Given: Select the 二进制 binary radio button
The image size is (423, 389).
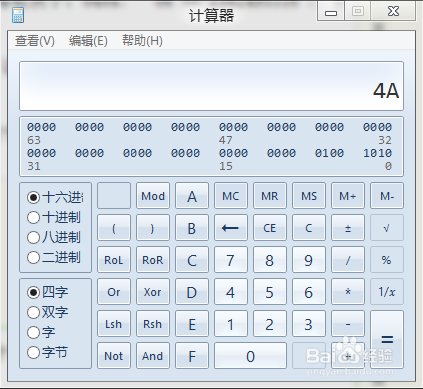Looking at the screenshot, I should pos(33,258).
